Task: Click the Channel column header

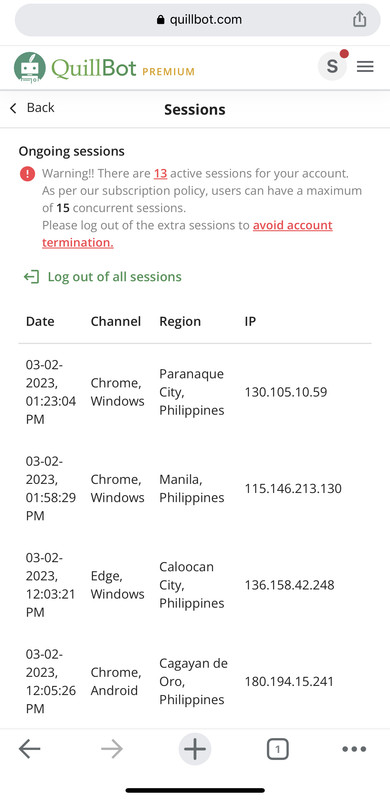Action: tap(116, 321)
